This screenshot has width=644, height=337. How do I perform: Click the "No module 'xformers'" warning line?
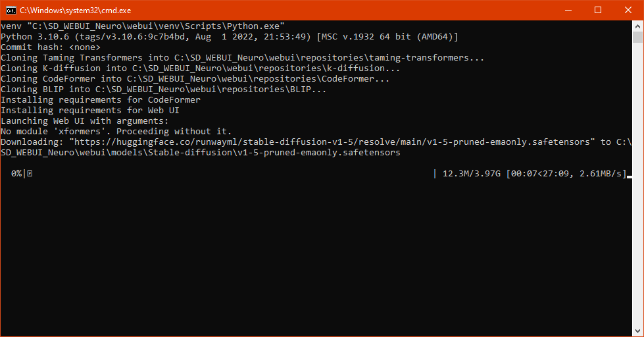tap(116, 132)
